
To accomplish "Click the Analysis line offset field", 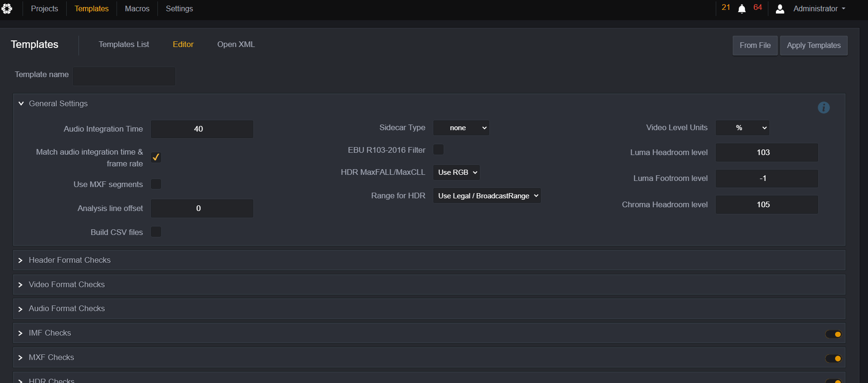I will pos(202,209).
